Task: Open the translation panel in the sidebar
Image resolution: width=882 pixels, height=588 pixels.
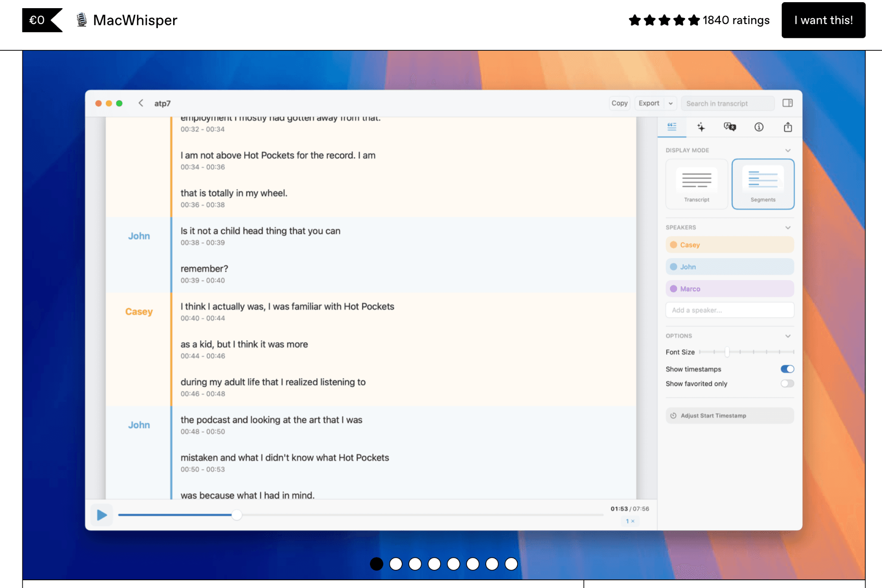Action: [x=730, y=127]
